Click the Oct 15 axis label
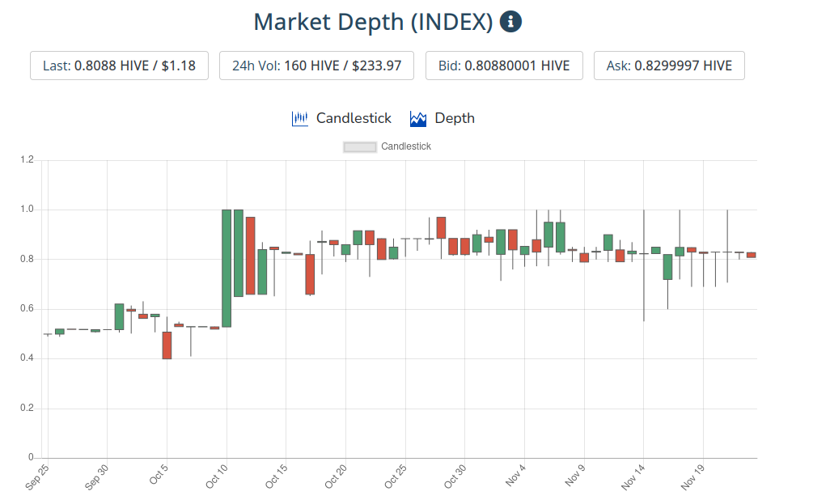The image size is (830, 504). [x=277, y=476]
